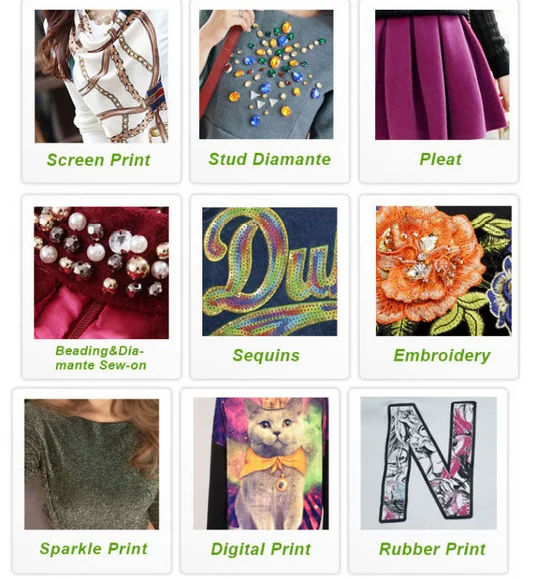Select the purple pleated skirt photo
The image size is (533, 578).
[442, 75]
